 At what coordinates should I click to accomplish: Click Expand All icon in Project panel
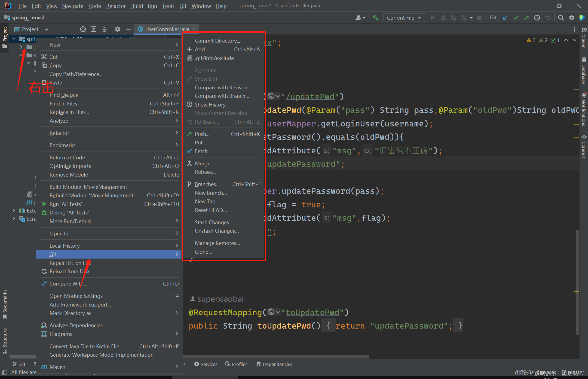pyautogui.click(x=94, y=29)
